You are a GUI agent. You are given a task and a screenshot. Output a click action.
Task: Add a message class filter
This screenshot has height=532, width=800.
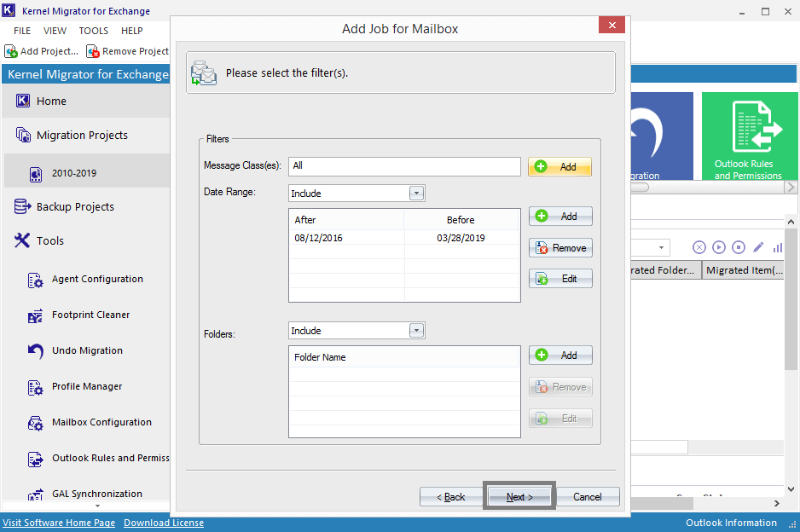[x=559, y=167]
